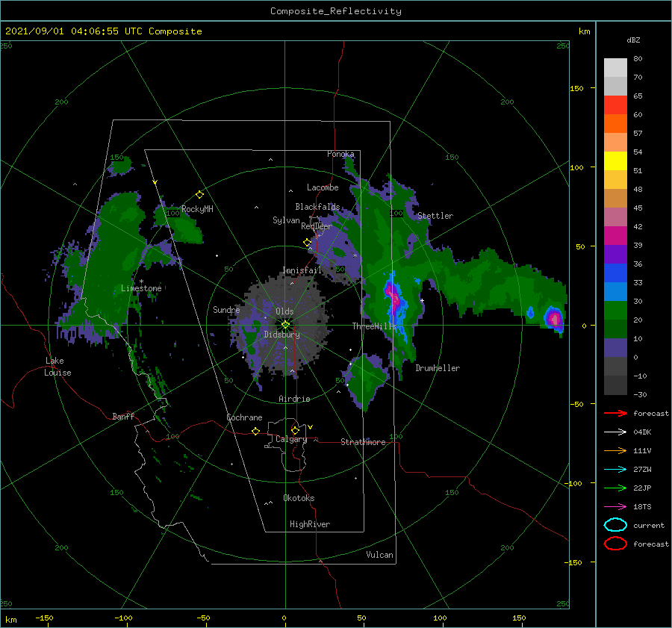Select the blue 33–36 dBZ color swatch
This screenshot has height=628, width=672.
pos(615,273)
